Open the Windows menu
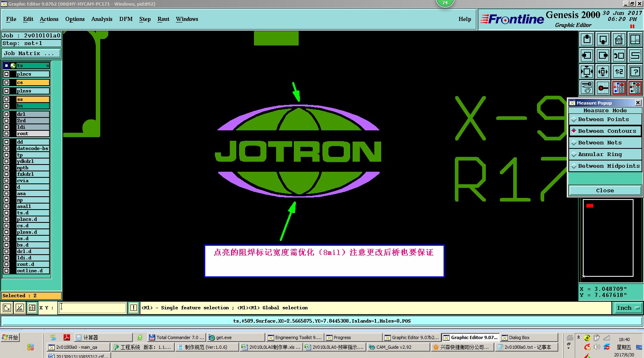The width and height of the screenshot is (644, 358). click(187, 19)
